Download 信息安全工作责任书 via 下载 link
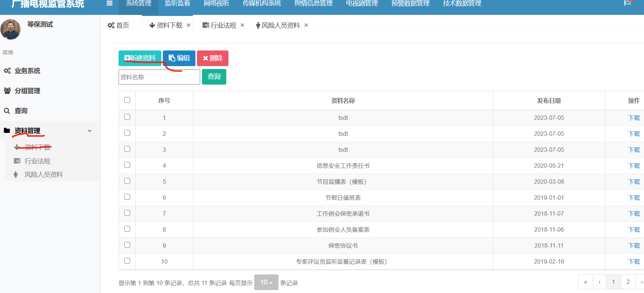 [x=634, y=166]
